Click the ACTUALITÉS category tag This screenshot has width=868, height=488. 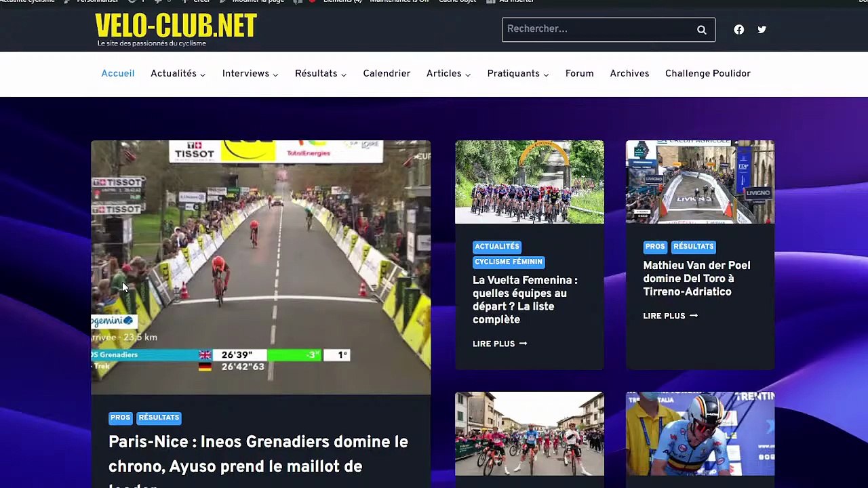point(497,247)
